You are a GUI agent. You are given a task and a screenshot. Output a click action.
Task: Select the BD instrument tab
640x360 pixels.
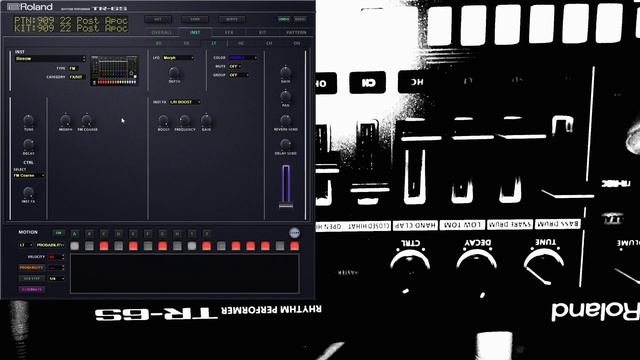[x=159, y=43]
